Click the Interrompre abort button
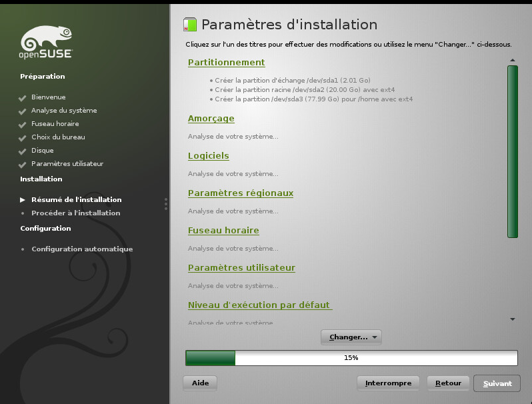This screenshot has height=404, width=532. [x=388, y=383]
